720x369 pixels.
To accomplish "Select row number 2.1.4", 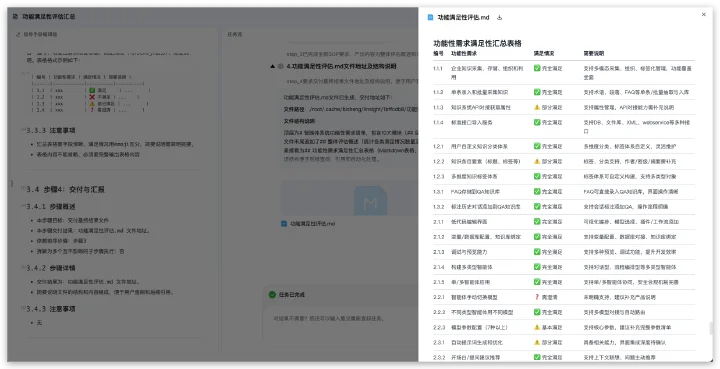I will (x=439, y=267).
